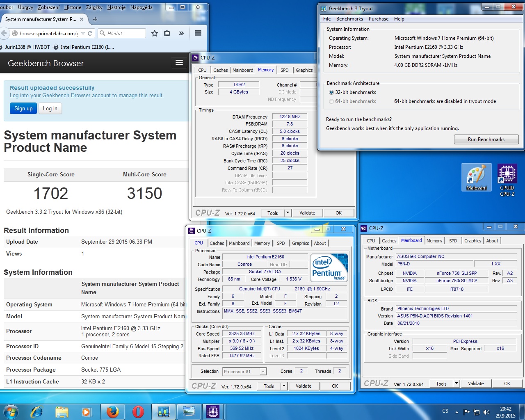The image size is (525, 420).
Task: Switch to Caches tab in Memory CPU-Z
Action: tap(220, 70)
